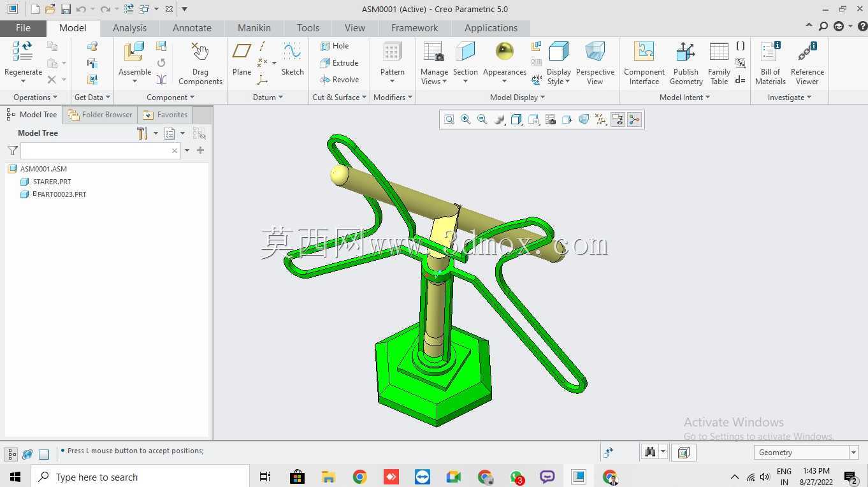Expand the Get Data group dropdown
This screenshot has height=487, width=868.
pyautogui.click(x=92, y=98)
